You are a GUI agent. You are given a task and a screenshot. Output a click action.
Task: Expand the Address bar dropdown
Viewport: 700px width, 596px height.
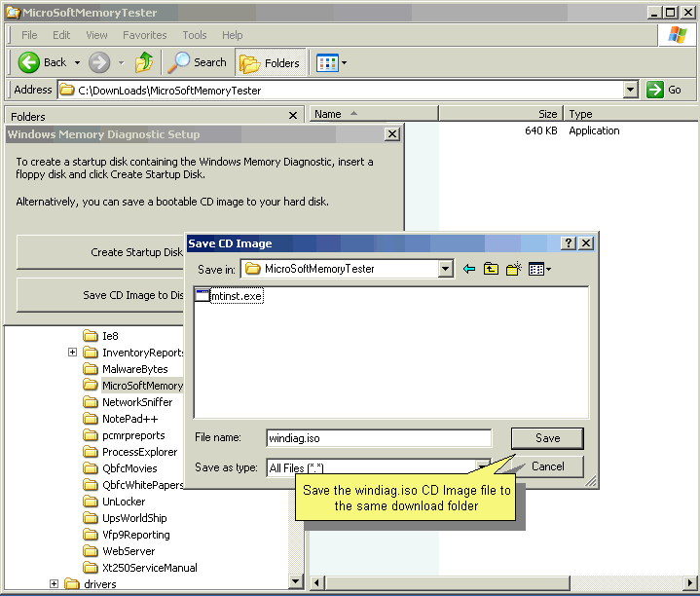point(630,90)
